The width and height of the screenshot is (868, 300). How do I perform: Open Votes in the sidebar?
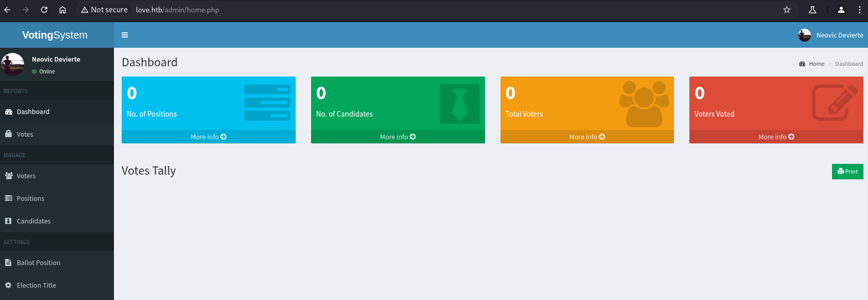57,134
